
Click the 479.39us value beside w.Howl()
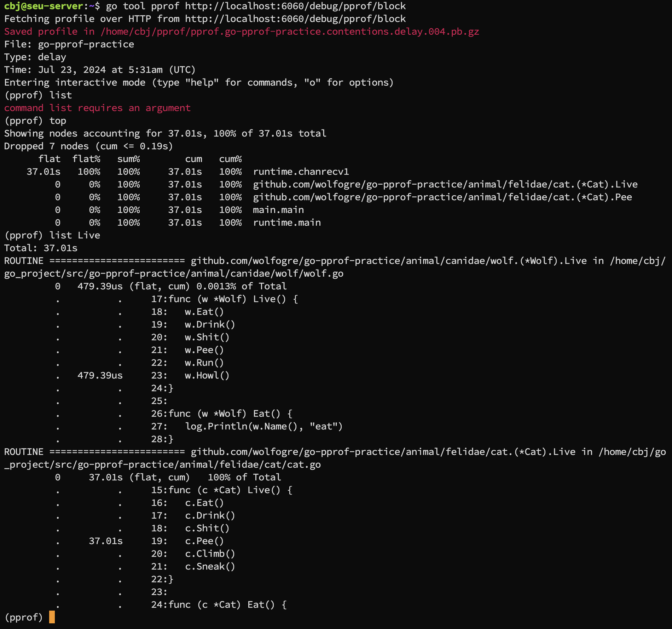pos(100,375)
